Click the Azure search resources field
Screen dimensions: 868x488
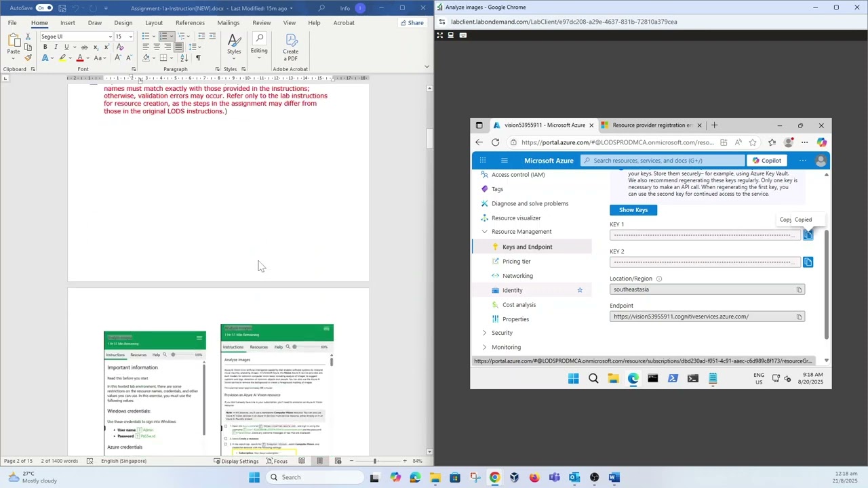663,161
